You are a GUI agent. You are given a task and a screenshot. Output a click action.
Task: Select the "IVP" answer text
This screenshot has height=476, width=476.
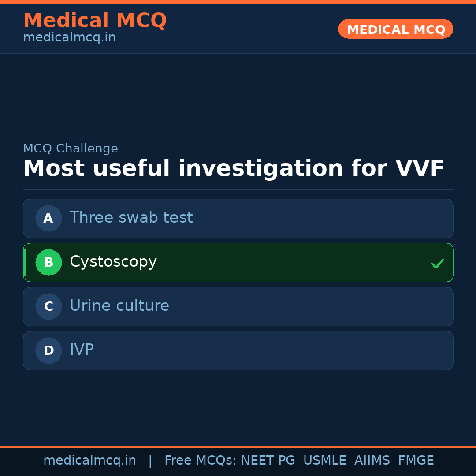[x=82, y=350]
